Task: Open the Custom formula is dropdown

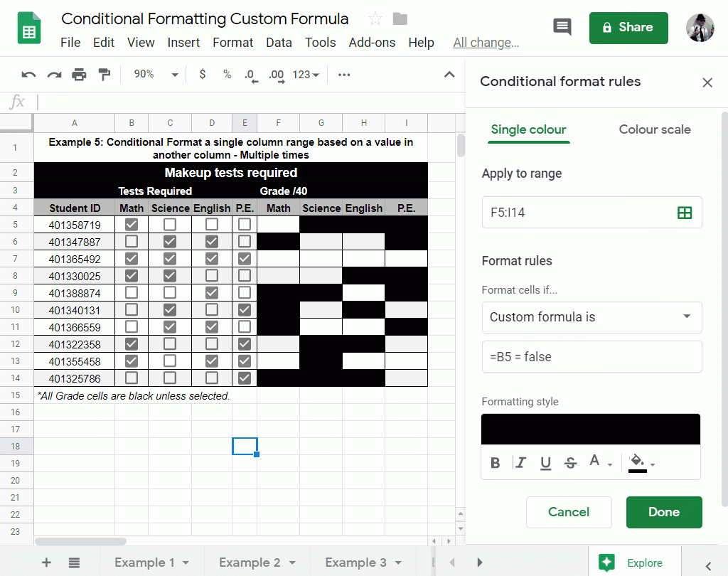Action: (591, 317)
